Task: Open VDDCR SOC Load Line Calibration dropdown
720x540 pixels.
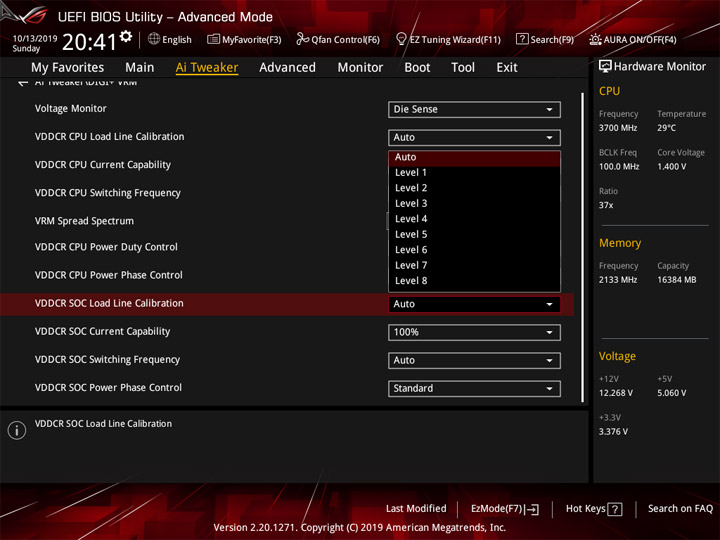Action: pyautogui.click(x=474, y=304)
